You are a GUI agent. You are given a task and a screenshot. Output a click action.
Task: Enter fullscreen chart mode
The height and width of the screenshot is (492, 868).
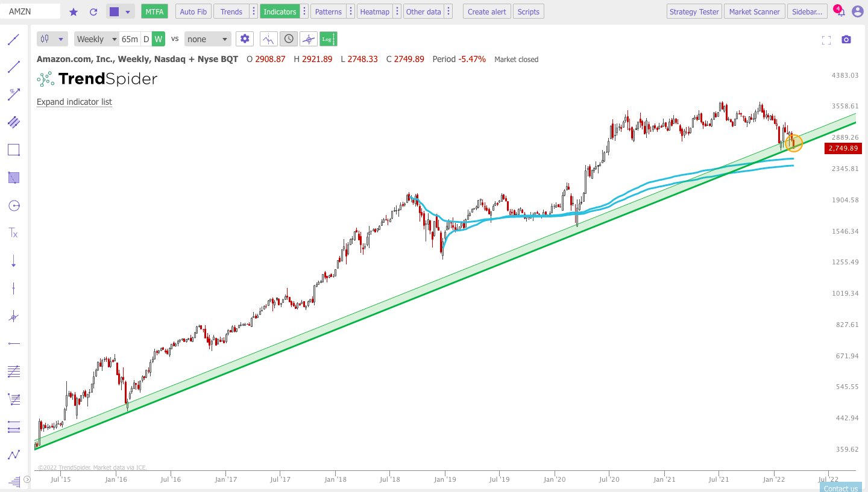pos(826,40)
